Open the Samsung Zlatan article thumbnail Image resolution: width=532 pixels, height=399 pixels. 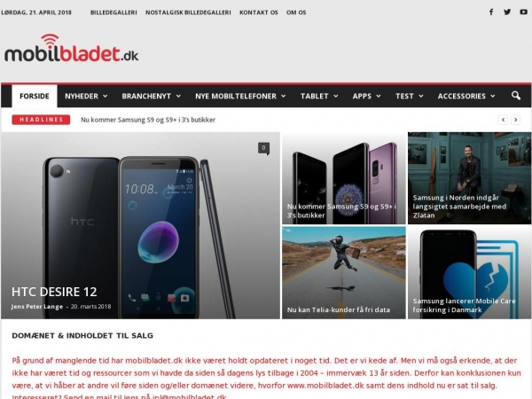(469, 178)
